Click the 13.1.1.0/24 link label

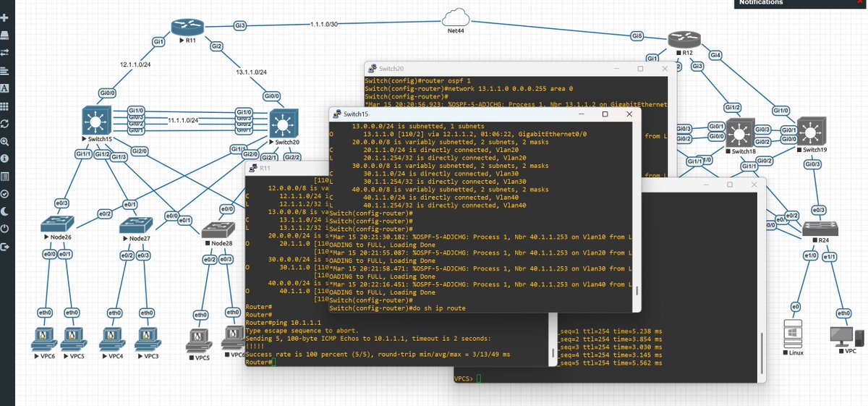pyautogui.click(x=252, y=72)
